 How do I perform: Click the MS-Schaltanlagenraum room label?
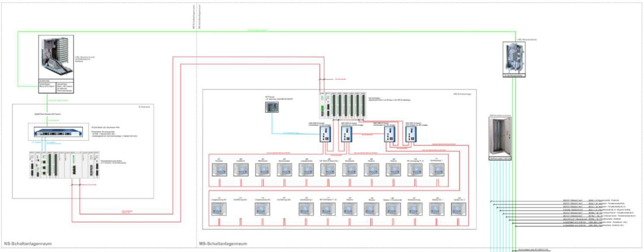pos(223,244)
